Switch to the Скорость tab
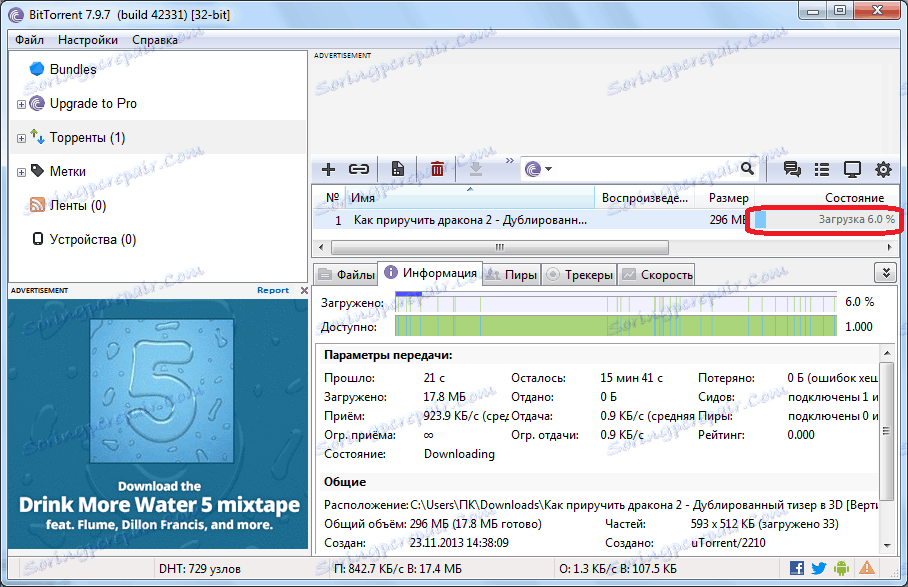 coord(657,274)
